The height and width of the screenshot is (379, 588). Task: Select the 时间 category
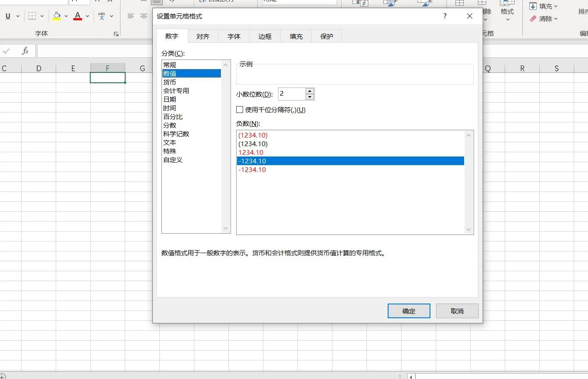point(192,108)
